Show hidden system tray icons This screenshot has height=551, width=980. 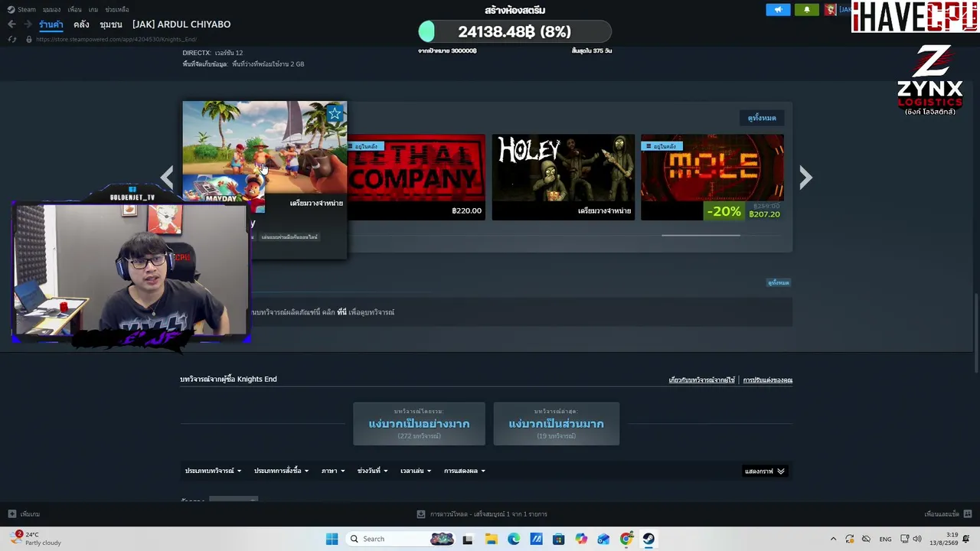pos(833,539)
